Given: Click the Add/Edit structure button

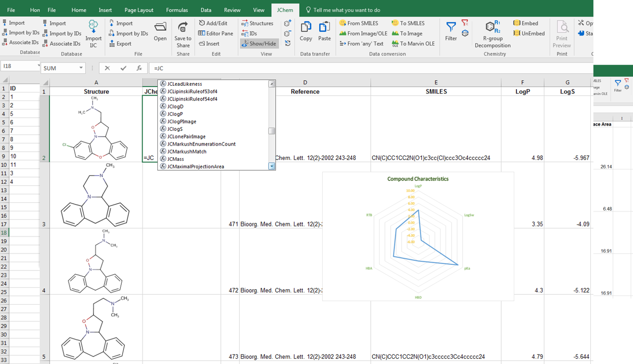Looking at the screenshot, I should 213,23.
